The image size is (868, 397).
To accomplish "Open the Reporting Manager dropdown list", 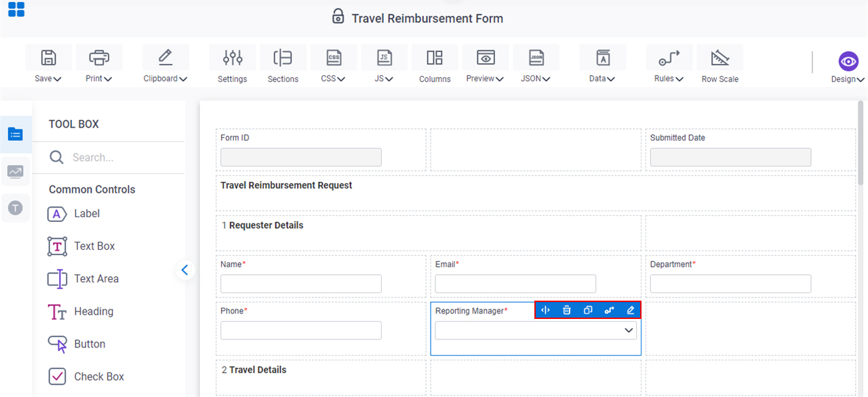I will coord(629,330).
